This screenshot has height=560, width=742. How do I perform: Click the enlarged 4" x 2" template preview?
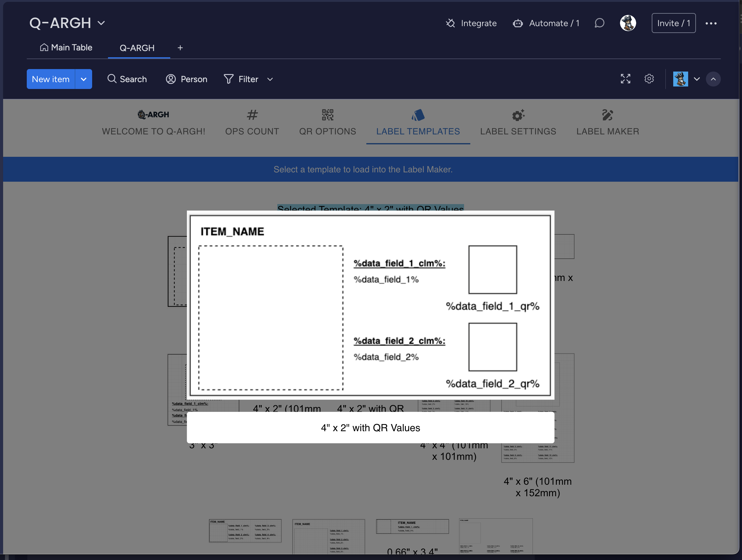(x=370, y=305)
